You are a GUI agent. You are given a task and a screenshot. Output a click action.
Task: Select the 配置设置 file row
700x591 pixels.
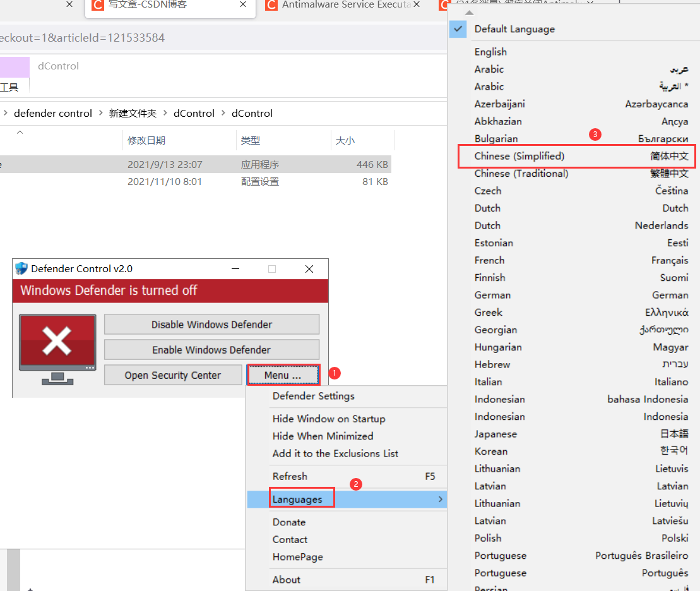click(x=196, y=182)
